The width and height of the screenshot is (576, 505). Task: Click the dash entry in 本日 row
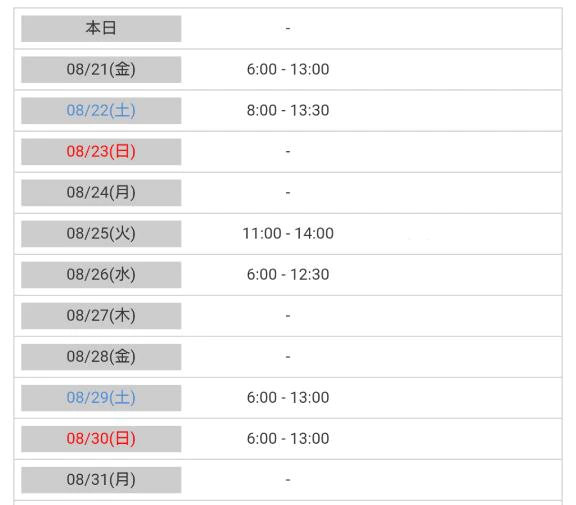288,28
